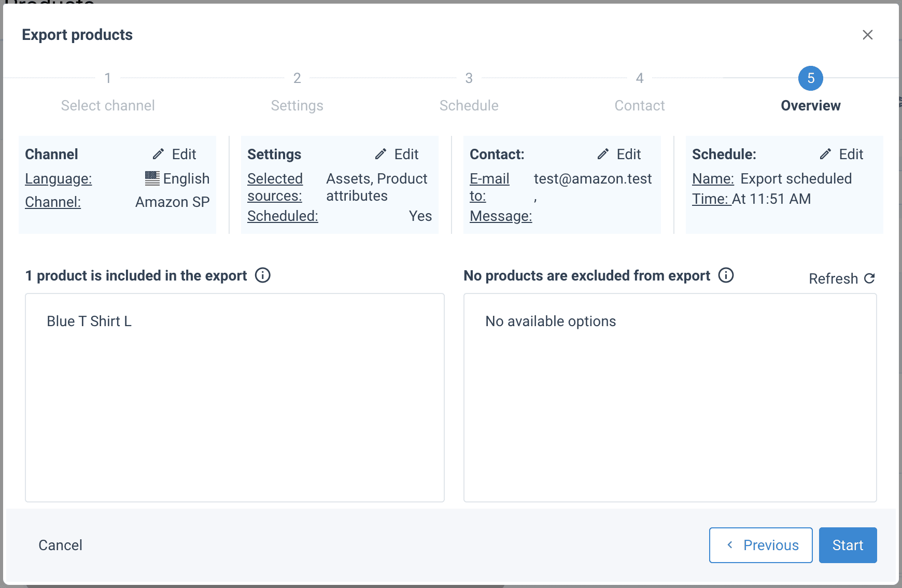
Task: Click the Selected sources label link
Action: coord(275,187)
